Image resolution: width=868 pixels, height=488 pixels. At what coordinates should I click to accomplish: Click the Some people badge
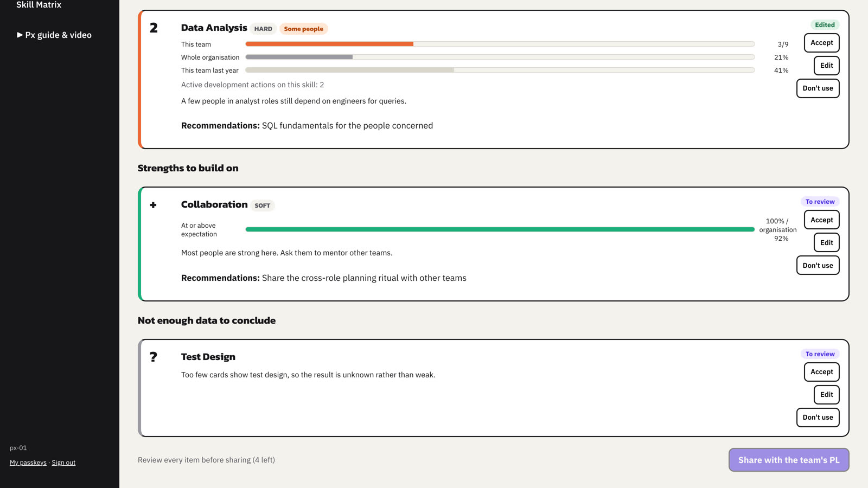(303, 29)
